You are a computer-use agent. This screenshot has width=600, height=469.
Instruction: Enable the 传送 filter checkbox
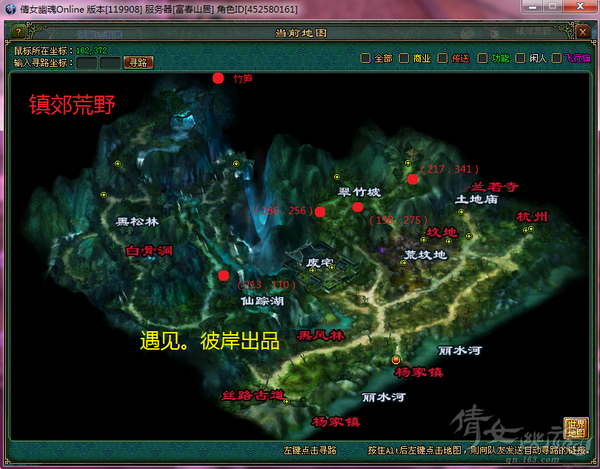tap(442, 58)
